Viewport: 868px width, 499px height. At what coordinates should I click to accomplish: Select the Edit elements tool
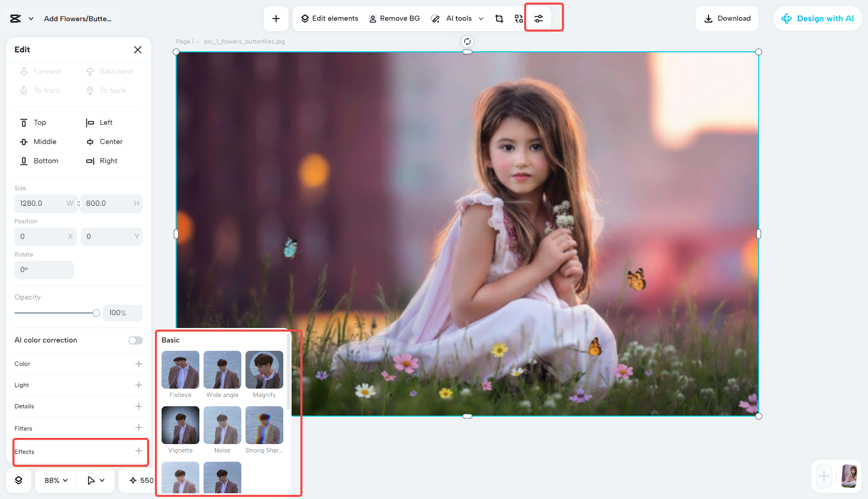(329, 18)
